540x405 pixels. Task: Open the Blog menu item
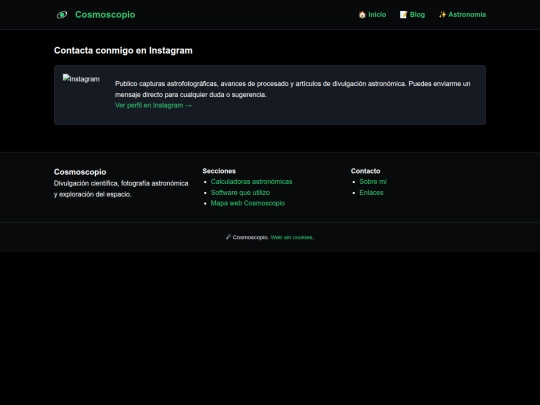412,15
